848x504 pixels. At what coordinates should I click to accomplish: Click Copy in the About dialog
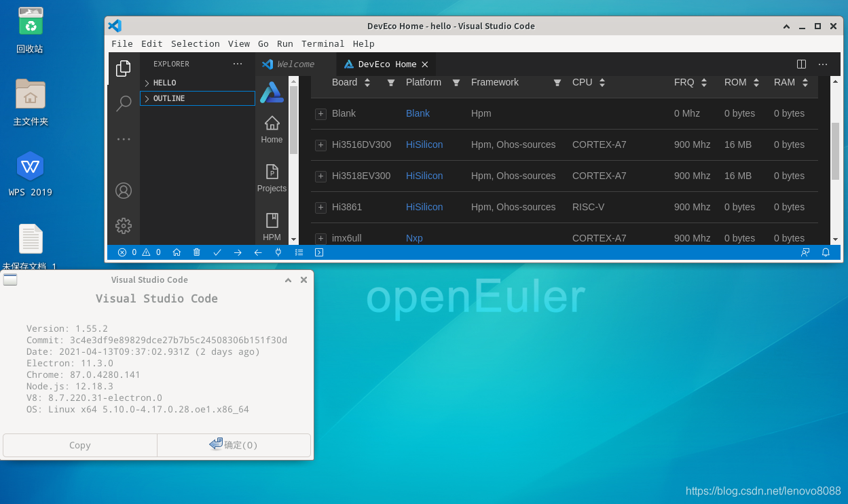80,445
